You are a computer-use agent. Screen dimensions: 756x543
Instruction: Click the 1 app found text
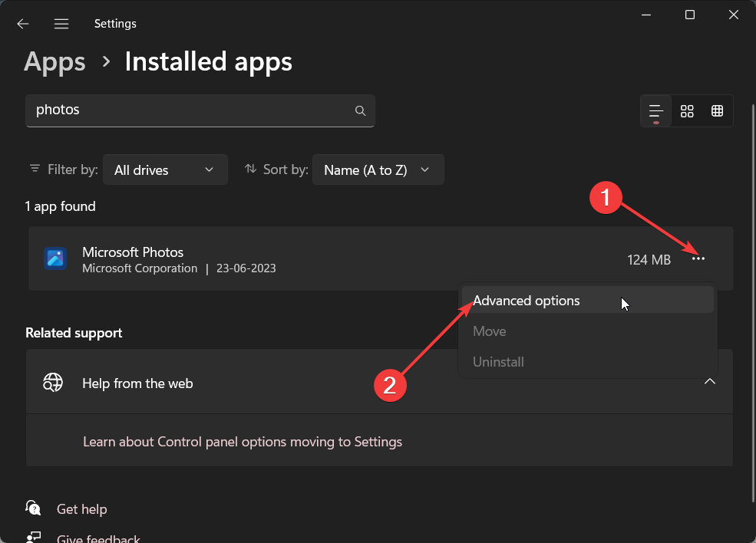[x=61, y=206]
